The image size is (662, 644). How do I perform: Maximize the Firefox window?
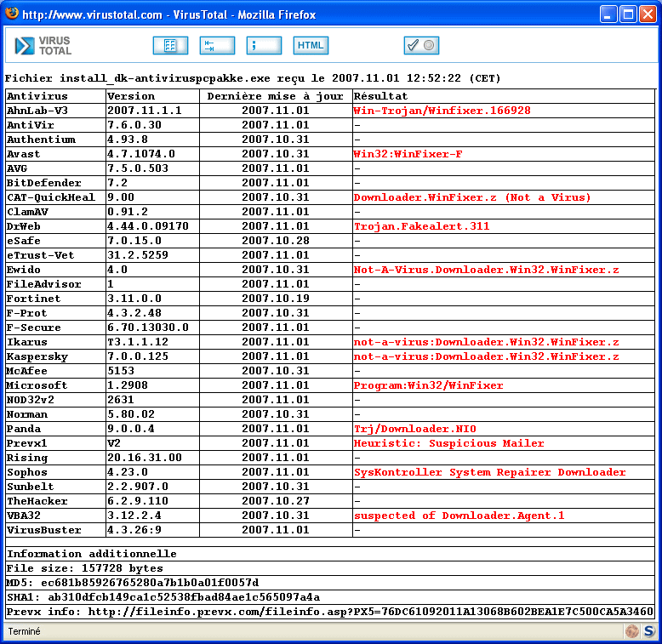click(x=628, y=14)
